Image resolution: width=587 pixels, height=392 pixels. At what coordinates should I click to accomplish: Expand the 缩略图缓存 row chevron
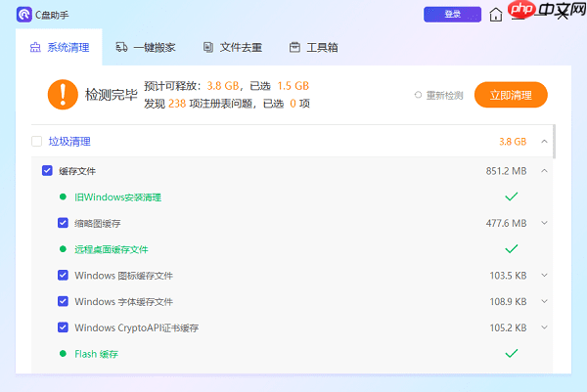tap(544, 223)
